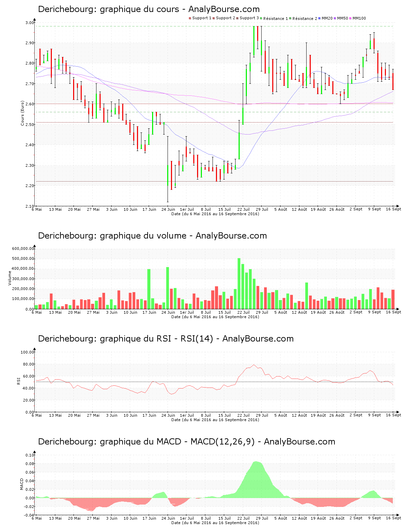Click the 60.00 value on RSI axis
Viewport: 412px width, 532px height.
pyautogui.click(x=28, y=376)
